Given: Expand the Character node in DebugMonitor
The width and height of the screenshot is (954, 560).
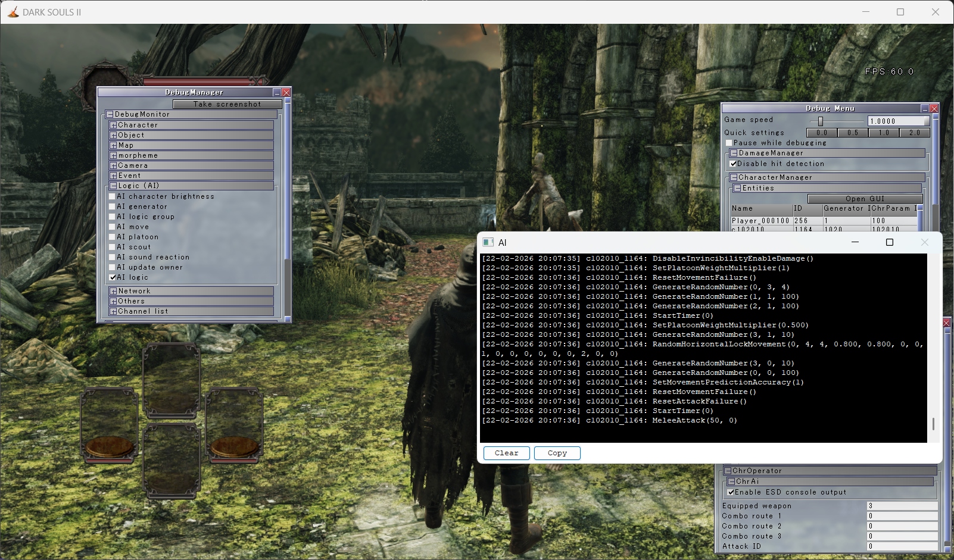Looking at the screenshot, I should 113,126.
